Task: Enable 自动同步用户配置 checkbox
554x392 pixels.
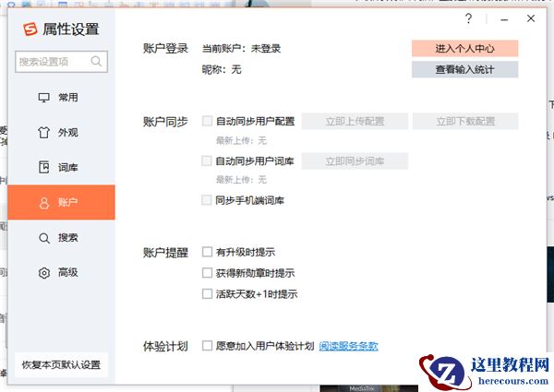Action: point(207,121)
